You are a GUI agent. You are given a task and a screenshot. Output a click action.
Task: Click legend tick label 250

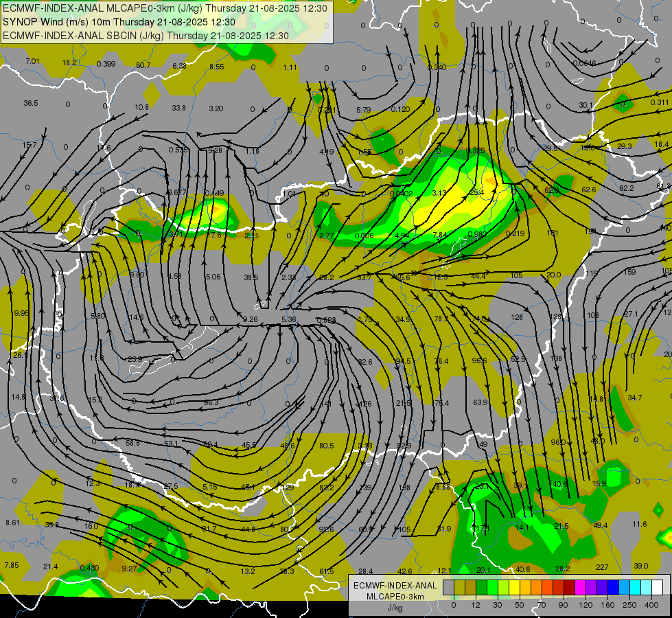coord(629,605)
